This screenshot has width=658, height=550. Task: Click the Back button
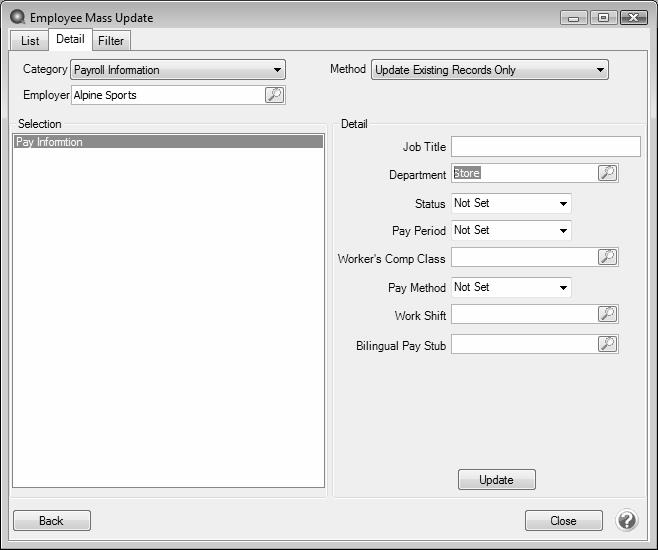[x=51, y=520]
